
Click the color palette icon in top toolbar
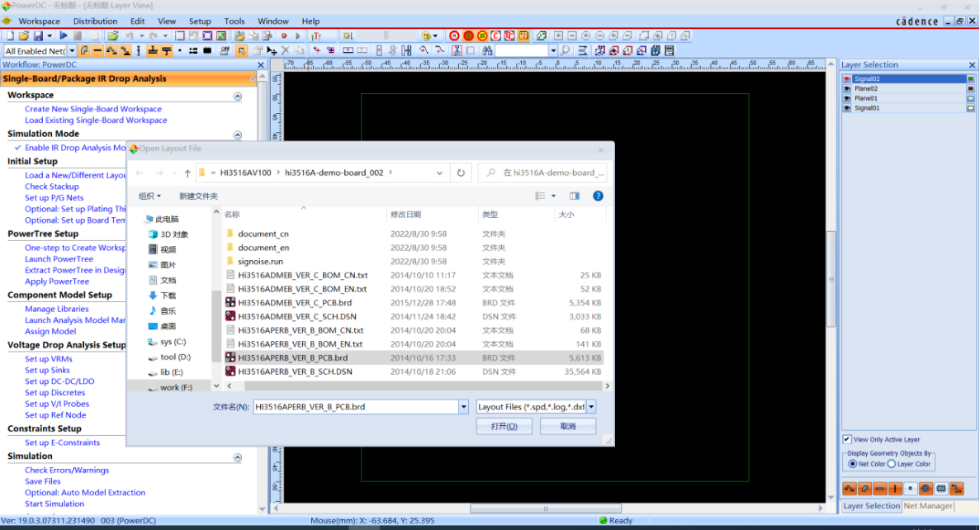426,35
